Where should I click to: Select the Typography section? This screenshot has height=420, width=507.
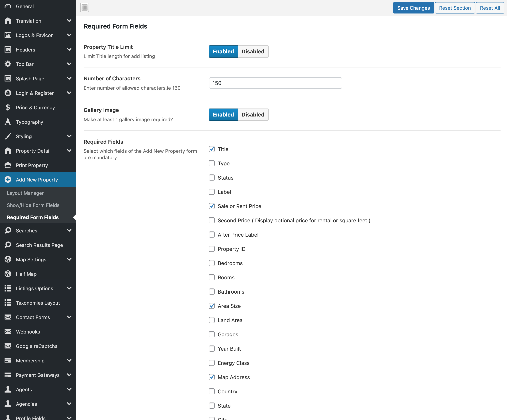29,122
